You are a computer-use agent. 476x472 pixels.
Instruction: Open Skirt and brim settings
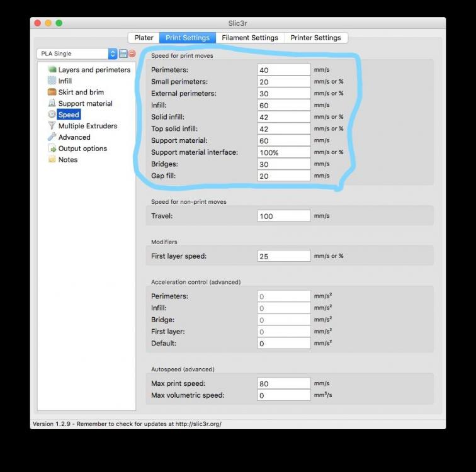click(81, 93)
